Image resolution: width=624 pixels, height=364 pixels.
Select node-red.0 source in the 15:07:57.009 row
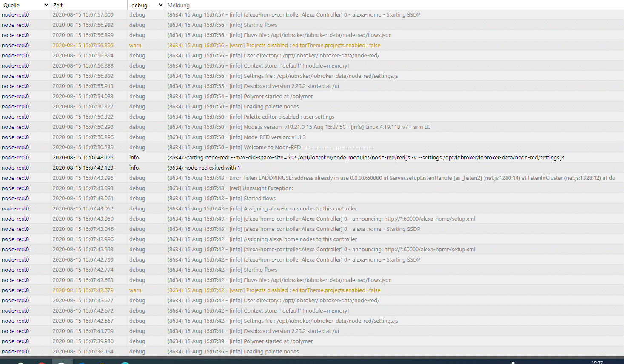(x=15, y=15)
